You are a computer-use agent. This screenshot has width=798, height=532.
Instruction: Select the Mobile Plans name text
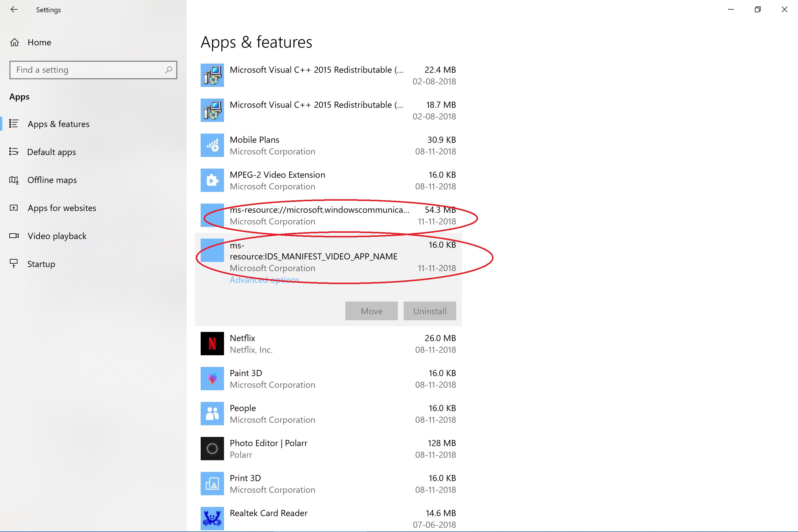pyautogui.click(x=254, y=140)
